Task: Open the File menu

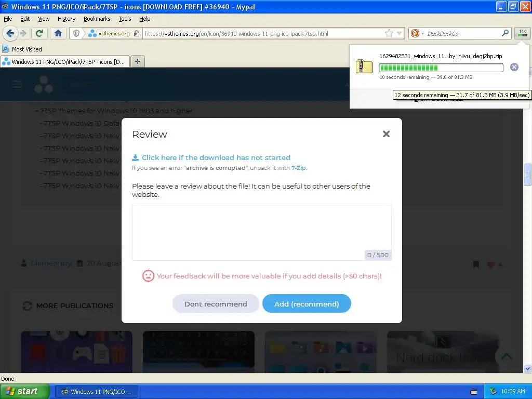Action: click(x=8, y=19)
